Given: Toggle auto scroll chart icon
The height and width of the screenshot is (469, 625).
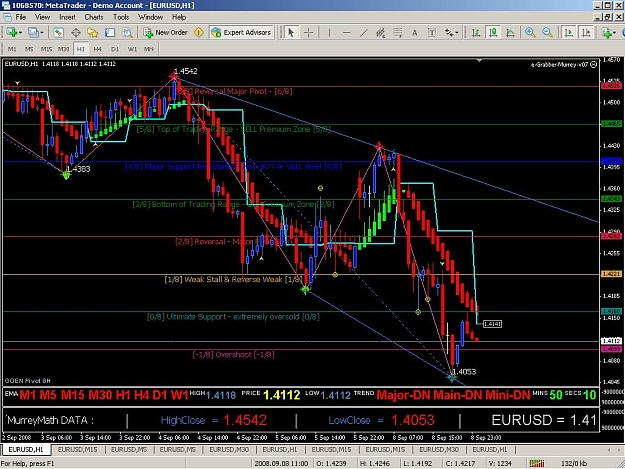Looking at the screenshot, I should (568, 32).
